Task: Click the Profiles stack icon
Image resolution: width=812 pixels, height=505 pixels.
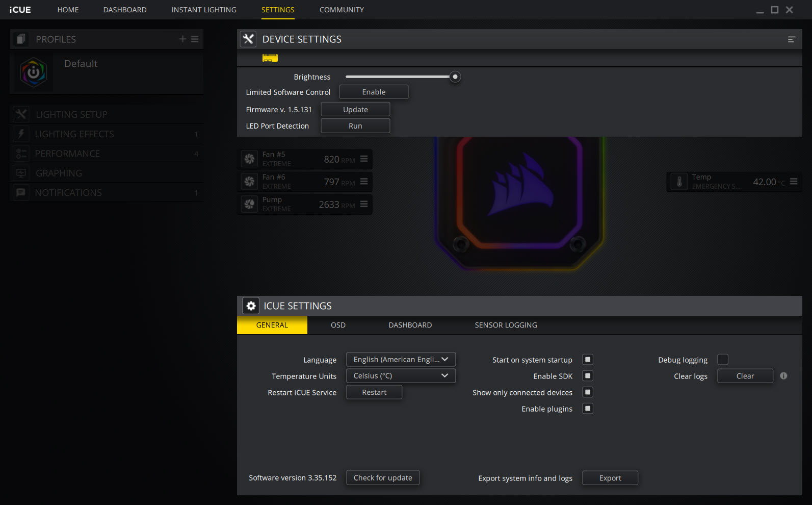Action: click(21, 39)
